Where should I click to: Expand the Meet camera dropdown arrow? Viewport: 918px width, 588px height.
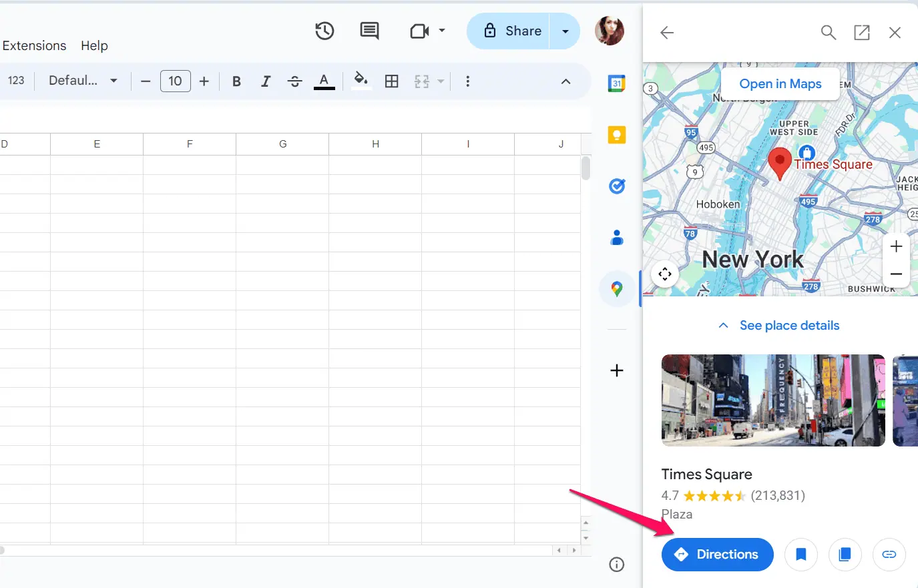pos(442,31)
